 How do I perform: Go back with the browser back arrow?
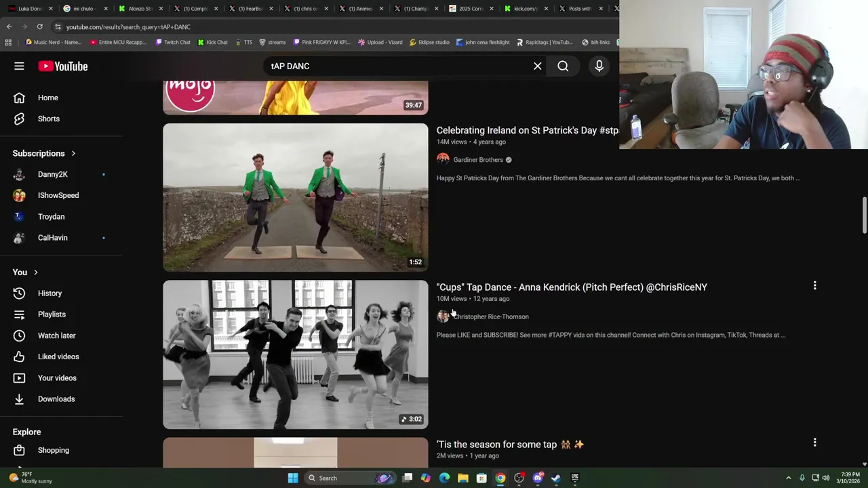(9, 26)
